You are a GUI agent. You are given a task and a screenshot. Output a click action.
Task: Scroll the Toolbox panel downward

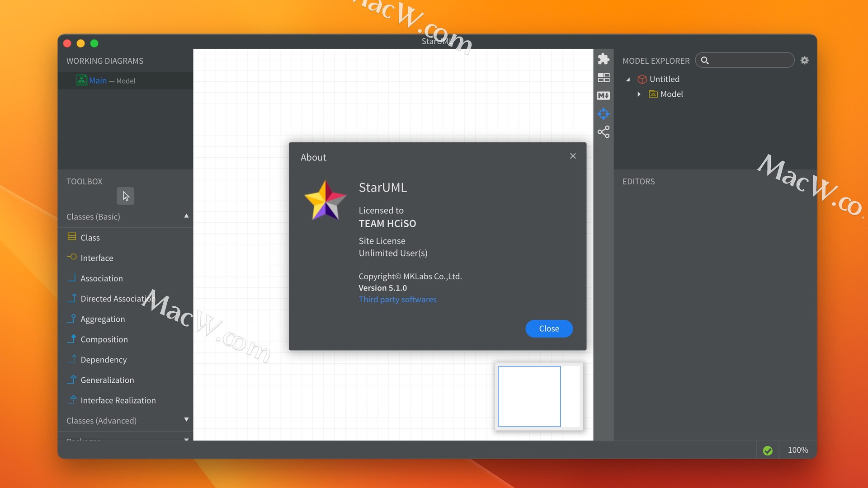point(186,437)
